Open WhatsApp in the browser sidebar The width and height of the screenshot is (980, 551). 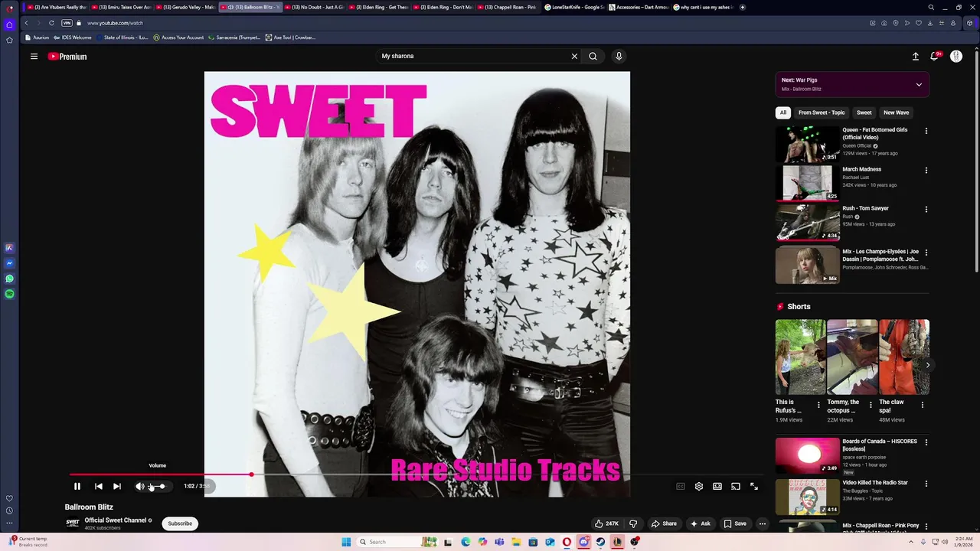click(9, 279)
